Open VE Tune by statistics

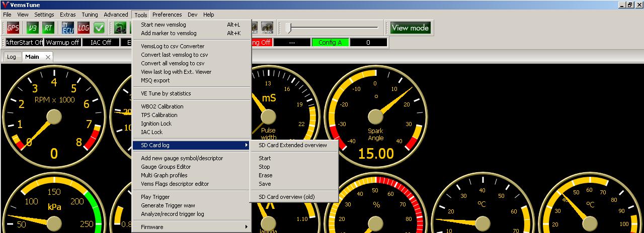coord(191,93)
